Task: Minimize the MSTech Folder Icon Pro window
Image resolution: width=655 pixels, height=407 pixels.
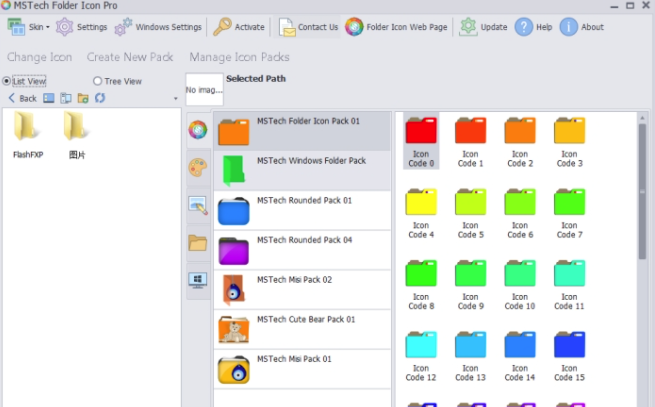Action: (x=614, y=5)
